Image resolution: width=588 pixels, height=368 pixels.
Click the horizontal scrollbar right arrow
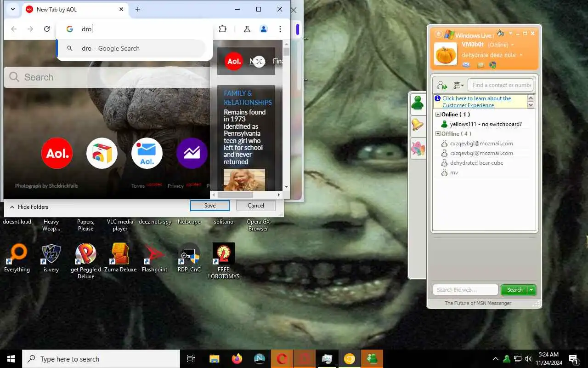point(279,195)
